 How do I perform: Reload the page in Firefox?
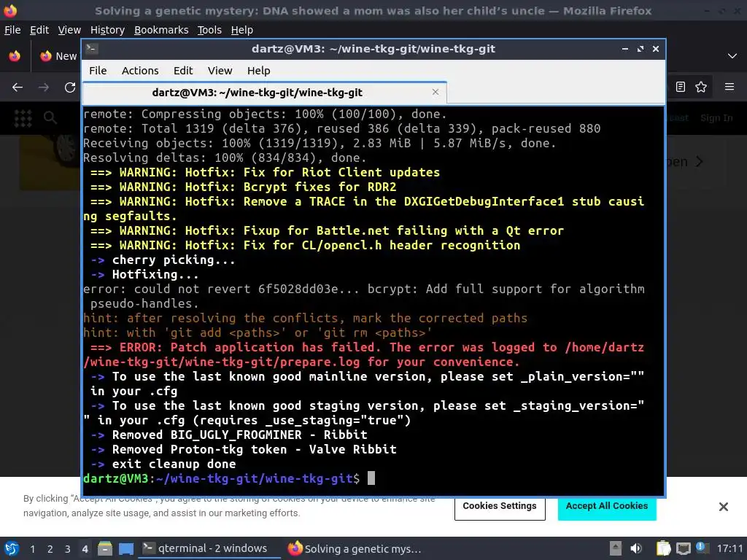pyautogui.click(x=70, y=87)
